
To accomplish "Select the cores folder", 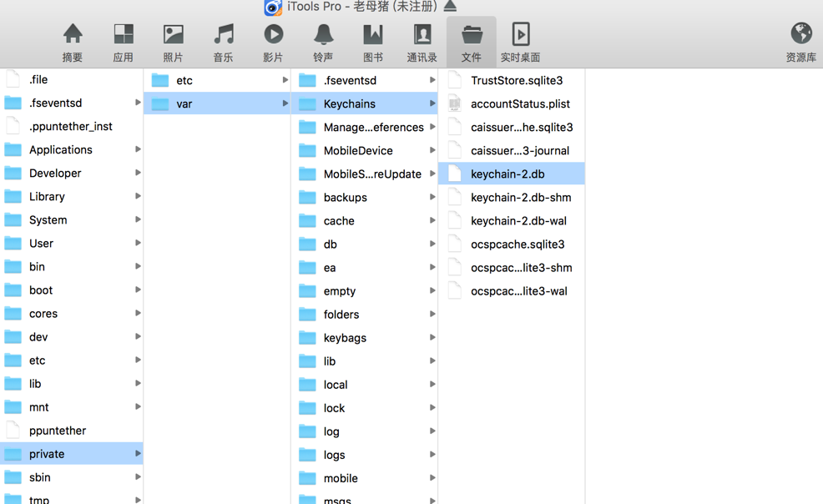I will coord(72,314).
